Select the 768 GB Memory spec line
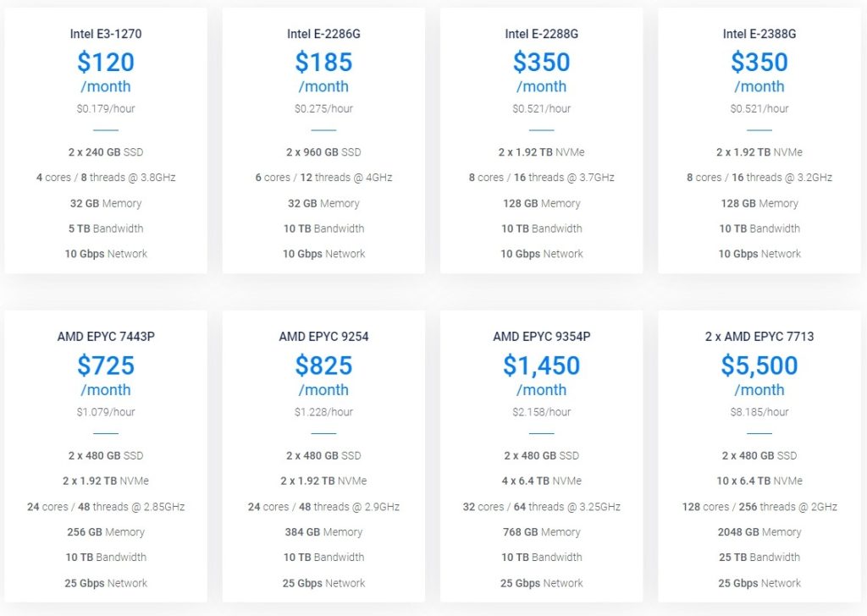867x616 pixels. click(x=541, y=532)
